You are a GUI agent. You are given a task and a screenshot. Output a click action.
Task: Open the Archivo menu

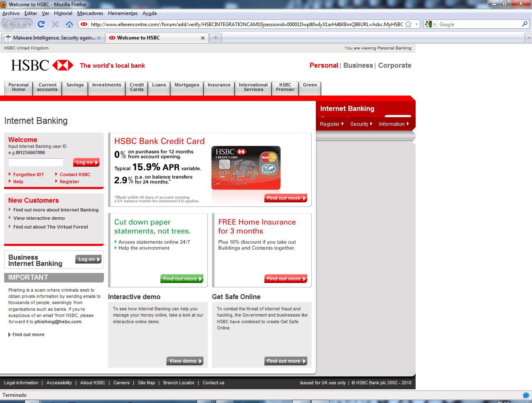(11, 13)
